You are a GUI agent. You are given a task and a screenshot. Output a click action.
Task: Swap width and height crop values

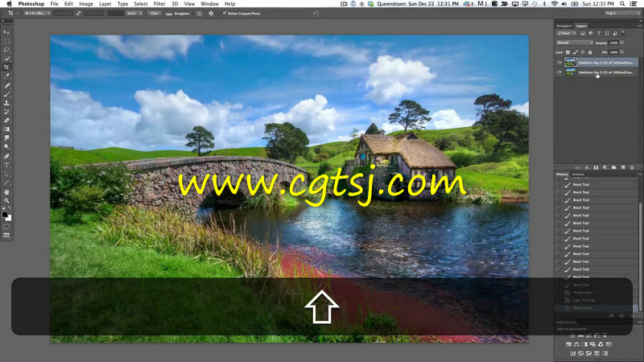click(78, 14)
